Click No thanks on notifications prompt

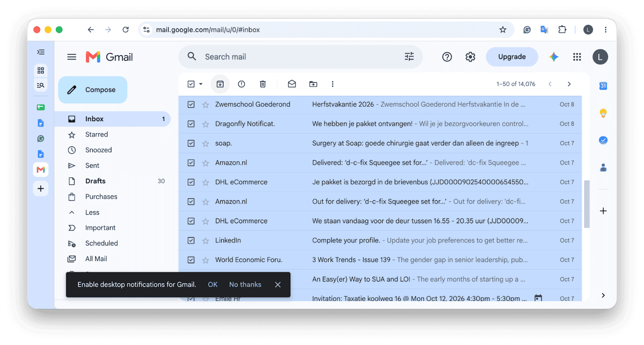tap(245, 284)
